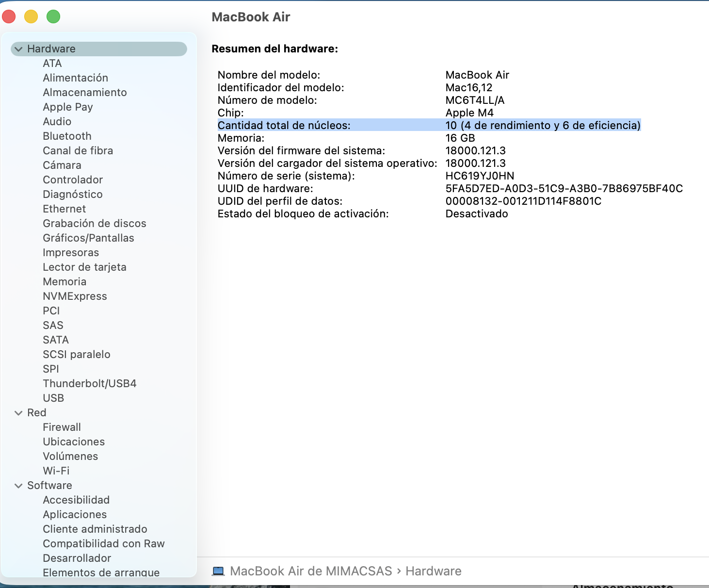709x588 pixels.
Task: Open the Alimentación hardware category
Action: 75,78
